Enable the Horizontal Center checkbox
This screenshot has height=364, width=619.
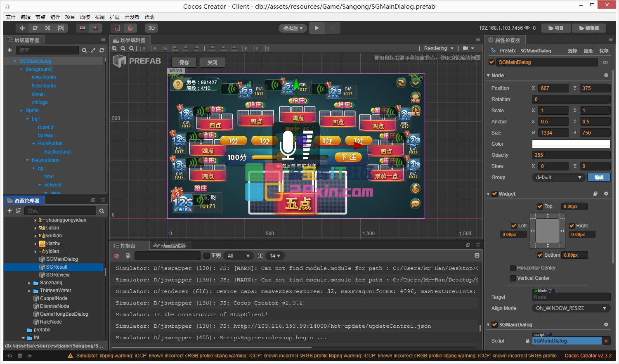click(x=513, y=268)
